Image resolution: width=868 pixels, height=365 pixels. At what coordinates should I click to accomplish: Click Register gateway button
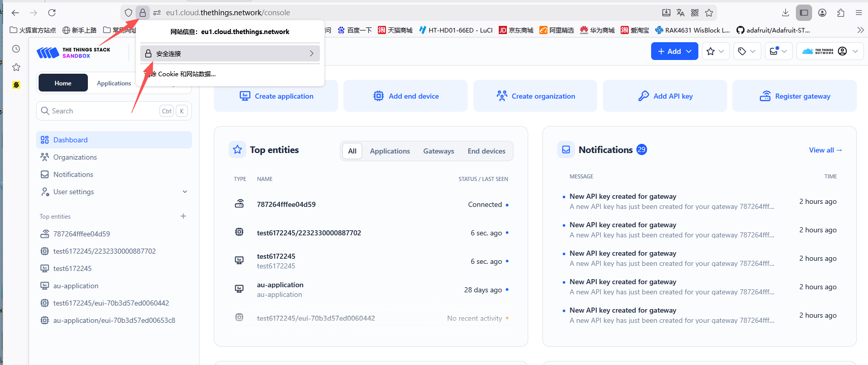[x=794, y=96]
